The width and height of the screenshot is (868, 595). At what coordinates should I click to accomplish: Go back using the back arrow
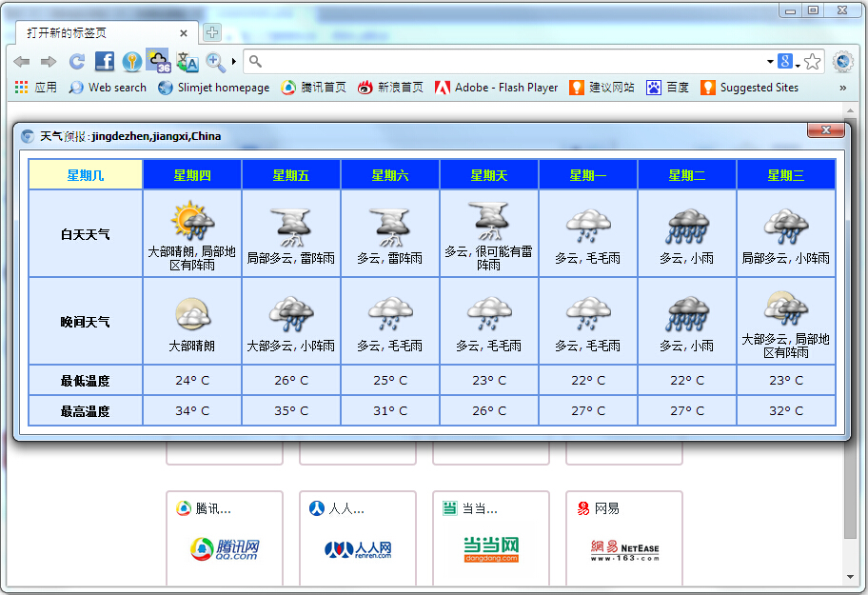[22, 61]
